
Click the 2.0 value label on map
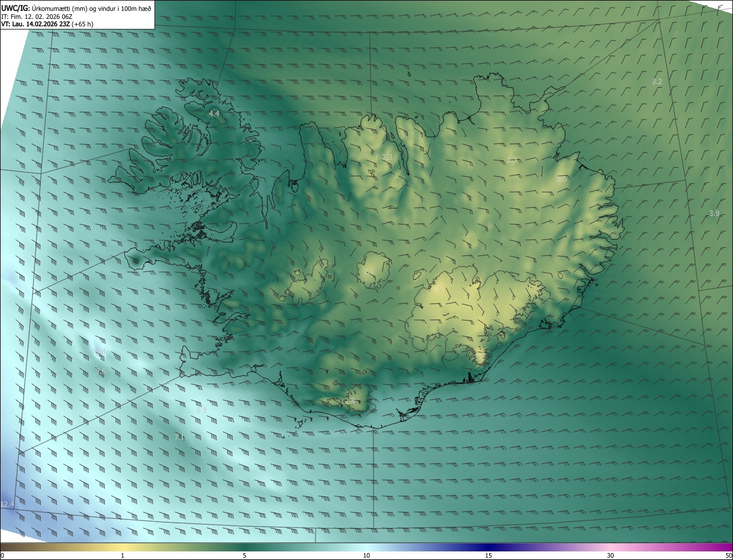click(561, 179)
